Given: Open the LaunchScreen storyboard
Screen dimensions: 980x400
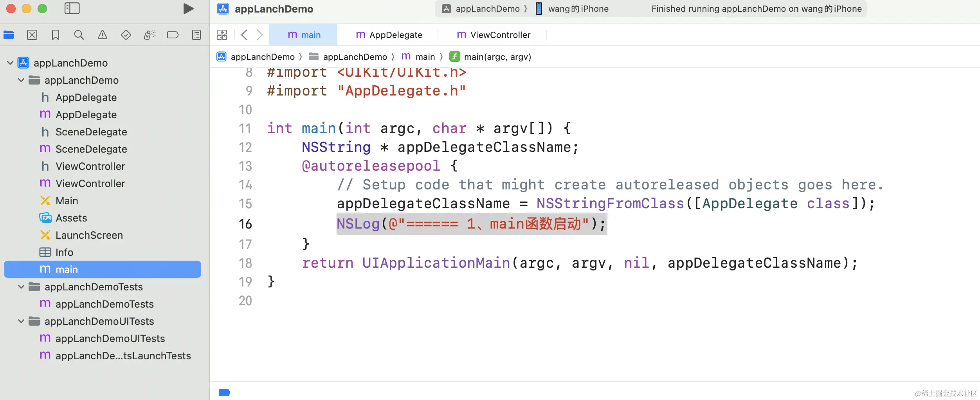Looking at the screenshot, I should click(x=103, y=235).
